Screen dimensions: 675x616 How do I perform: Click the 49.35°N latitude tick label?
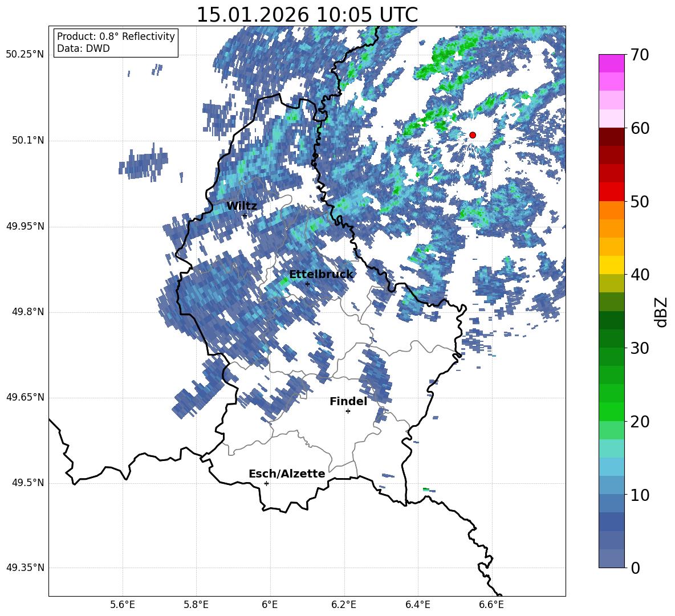pos(25,568)
